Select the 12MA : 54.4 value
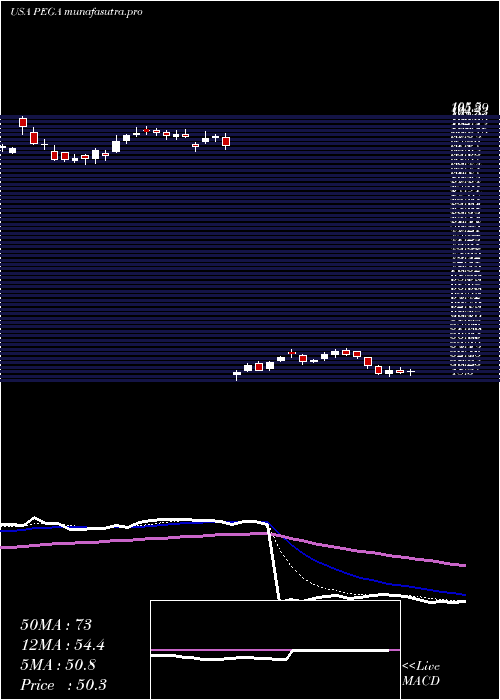Screen dimensions: 500x700 click(63, 645)
